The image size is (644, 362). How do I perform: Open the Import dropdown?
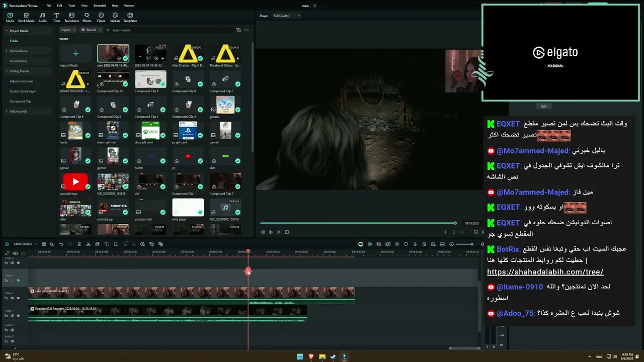[67, 30]
